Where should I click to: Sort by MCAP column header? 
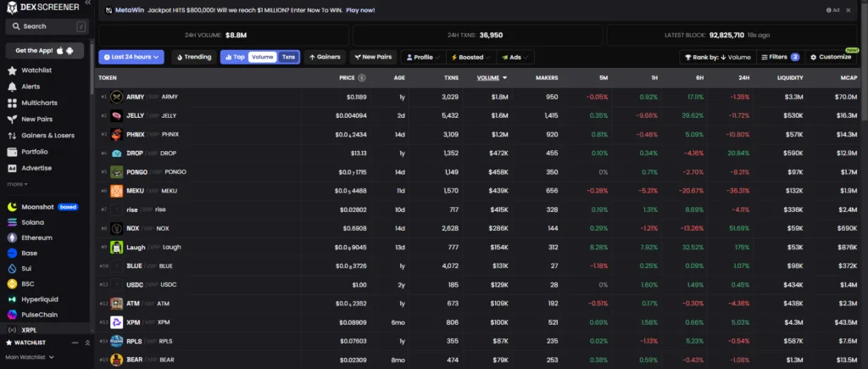tap(849, 78)
